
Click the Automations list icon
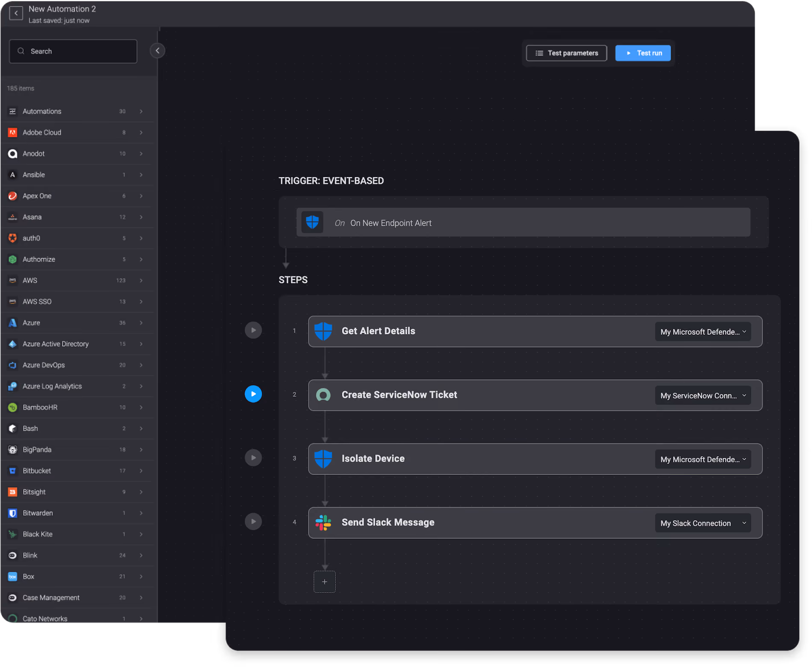(13, 111)
